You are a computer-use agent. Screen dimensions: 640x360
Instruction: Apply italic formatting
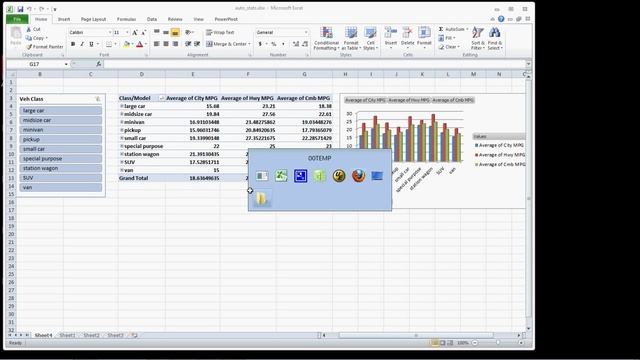pos(82,44)
